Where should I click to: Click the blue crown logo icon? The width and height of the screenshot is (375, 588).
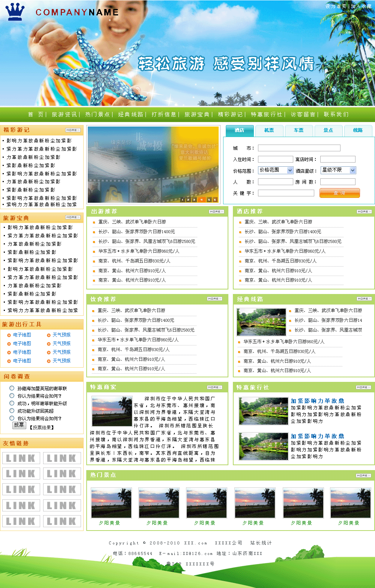coord(15,12)
